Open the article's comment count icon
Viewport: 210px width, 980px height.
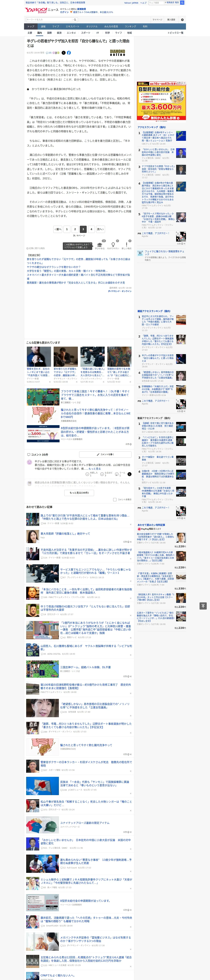pyautogui.click(x=49, y=53)
